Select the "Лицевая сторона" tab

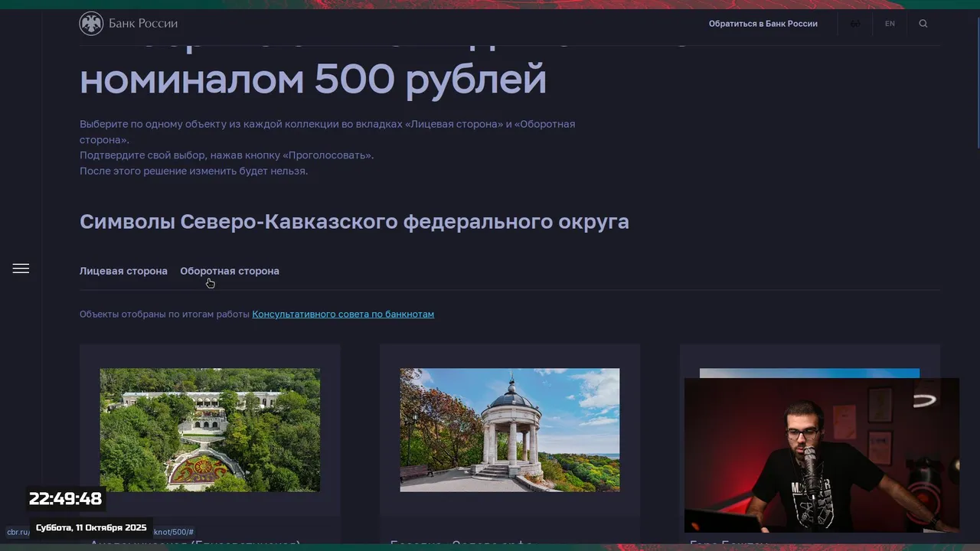(x=123, y=271)
